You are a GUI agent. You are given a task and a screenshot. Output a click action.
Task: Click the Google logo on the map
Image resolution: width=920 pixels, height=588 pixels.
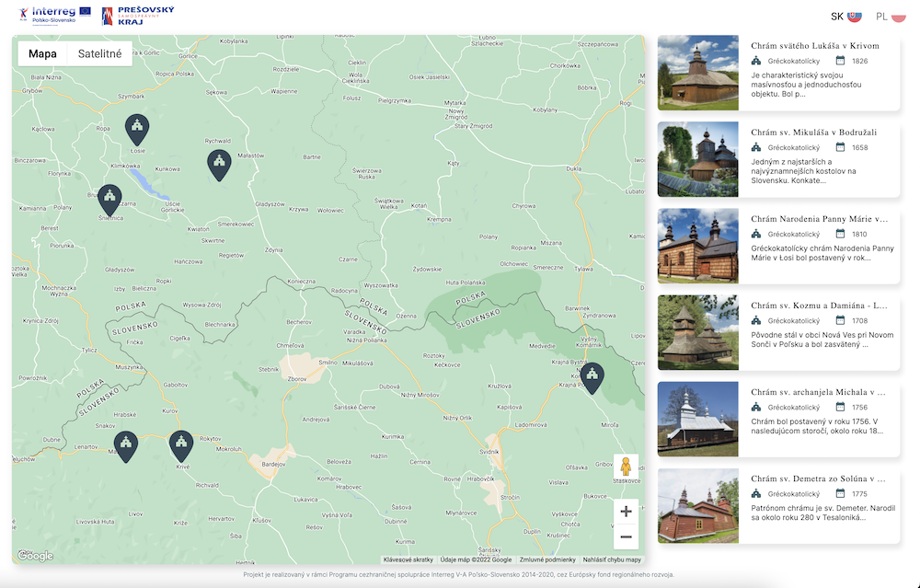[35, 556]
